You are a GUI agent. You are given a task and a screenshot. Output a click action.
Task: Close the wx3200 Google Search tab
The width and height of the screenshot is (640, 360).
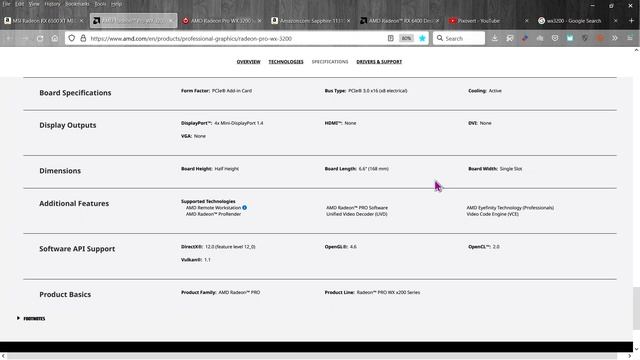616,20
